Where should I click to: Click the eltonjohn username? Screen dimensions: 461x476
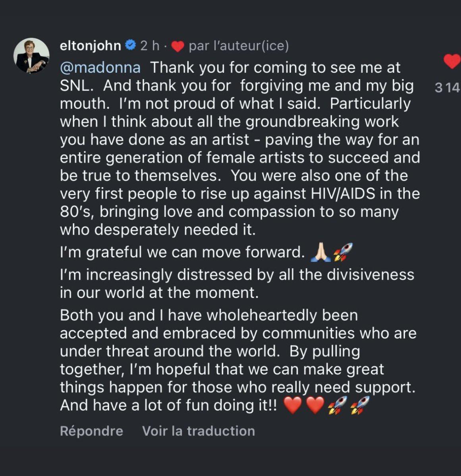[x=90, y=46]
